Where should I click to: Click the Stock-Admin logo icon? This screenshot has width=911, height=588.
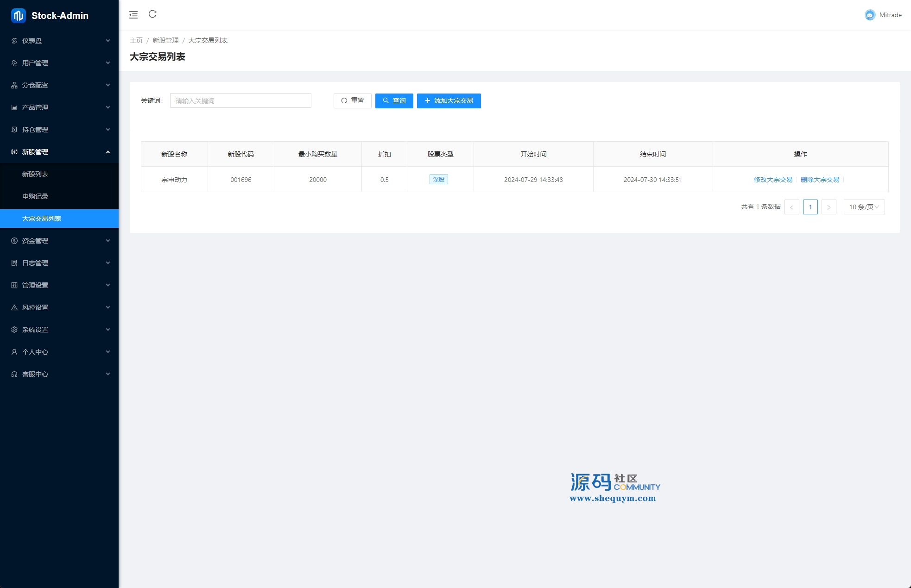pos(19,16)
